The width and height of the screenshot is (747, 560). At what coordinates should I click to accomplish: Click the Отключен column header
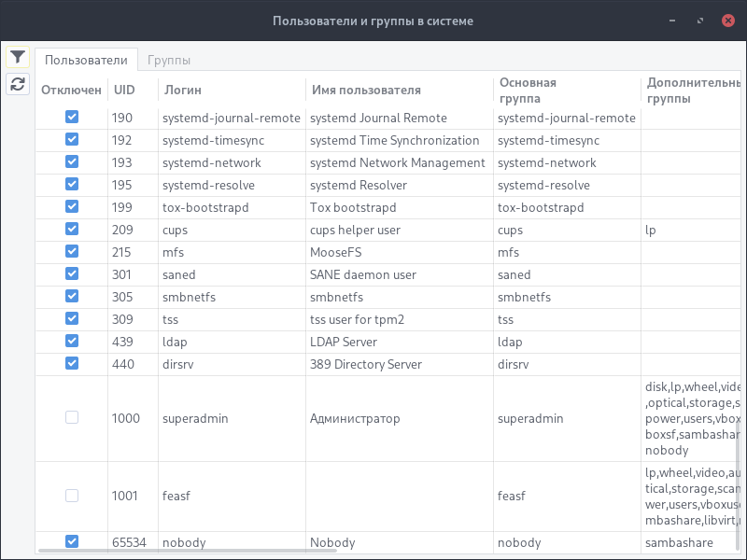coord(71,90)
